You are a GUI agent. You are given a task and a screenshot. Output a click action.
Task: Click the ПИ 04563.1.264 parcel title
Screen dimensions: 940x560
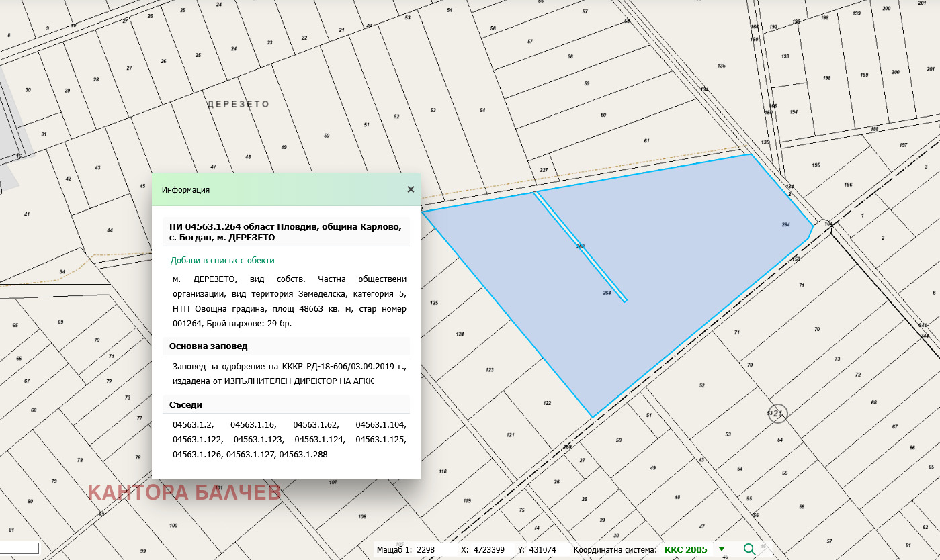[286, 232]
